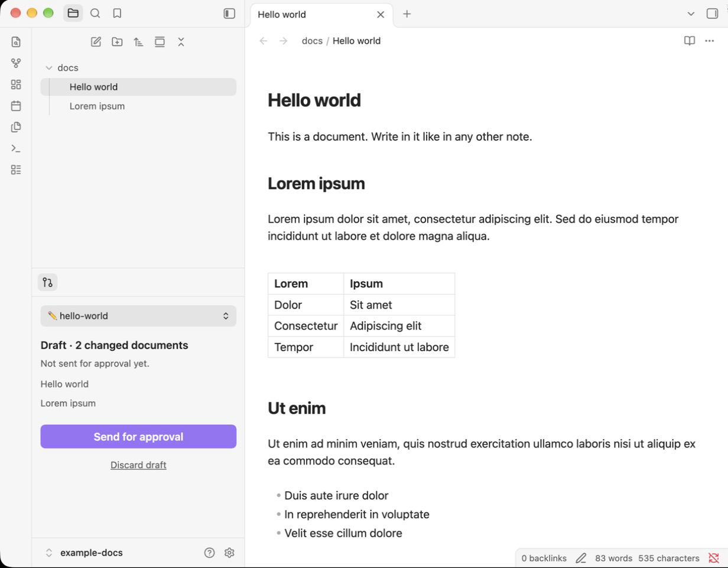Open the file explorer folder icon
The image size is (728, 568).
coord(73,13)
